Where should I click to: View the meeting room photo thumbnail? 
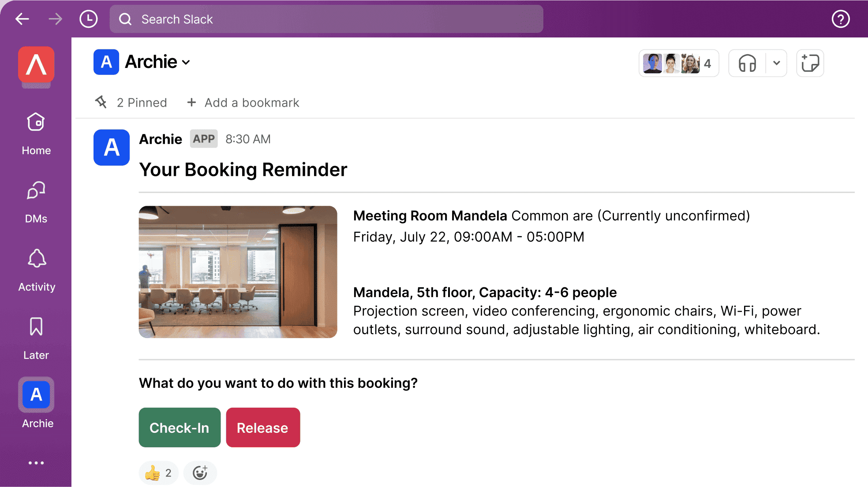click(237, 271)
